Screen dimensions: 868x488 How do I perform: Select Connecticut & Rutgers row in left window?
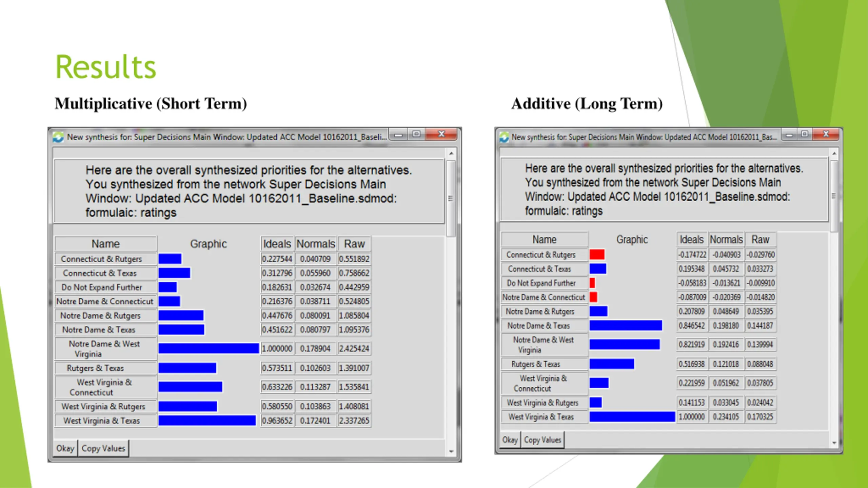tap(106, 259)
